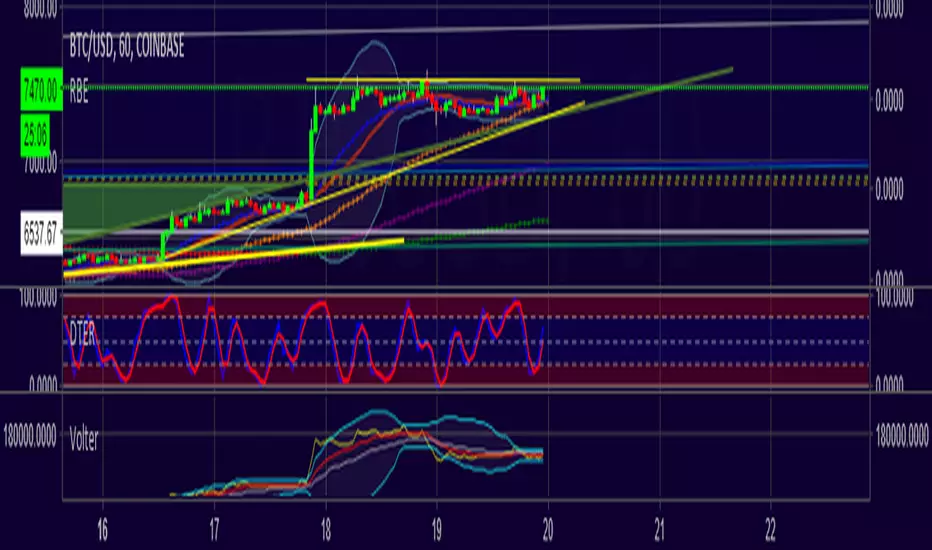Click the BTC/USD, 60, COINBASE chart title

click(127, 46)
